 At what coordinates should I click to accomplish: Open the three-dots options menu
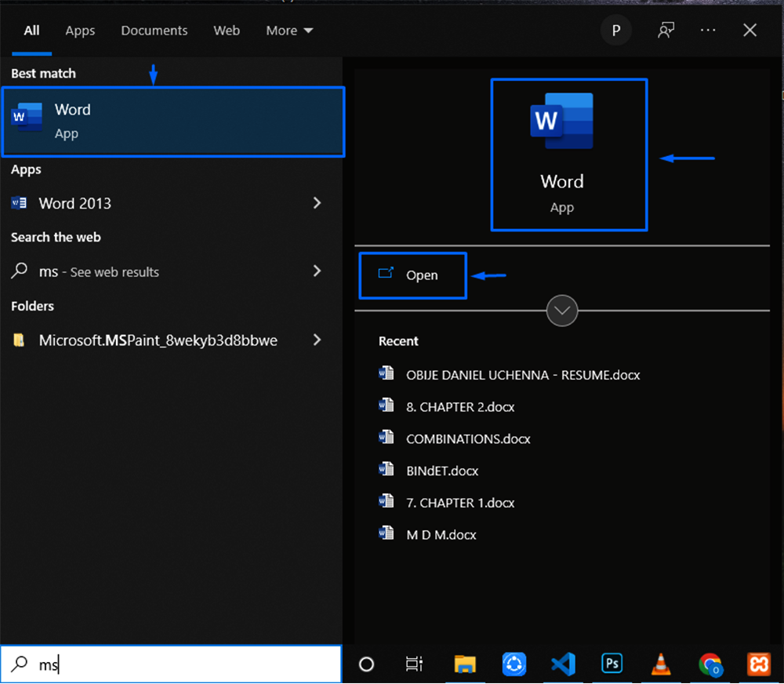(708, 31)
